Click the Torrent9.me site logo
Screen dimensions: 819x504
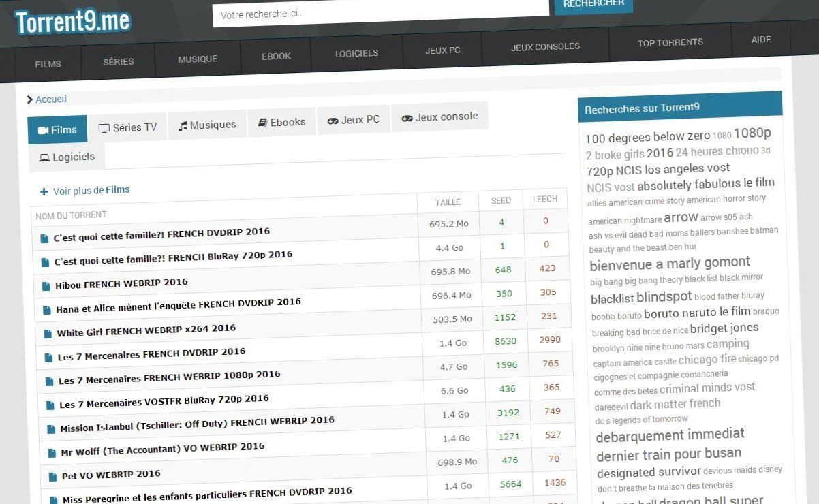pyautogui.click(x=72, y=21)
